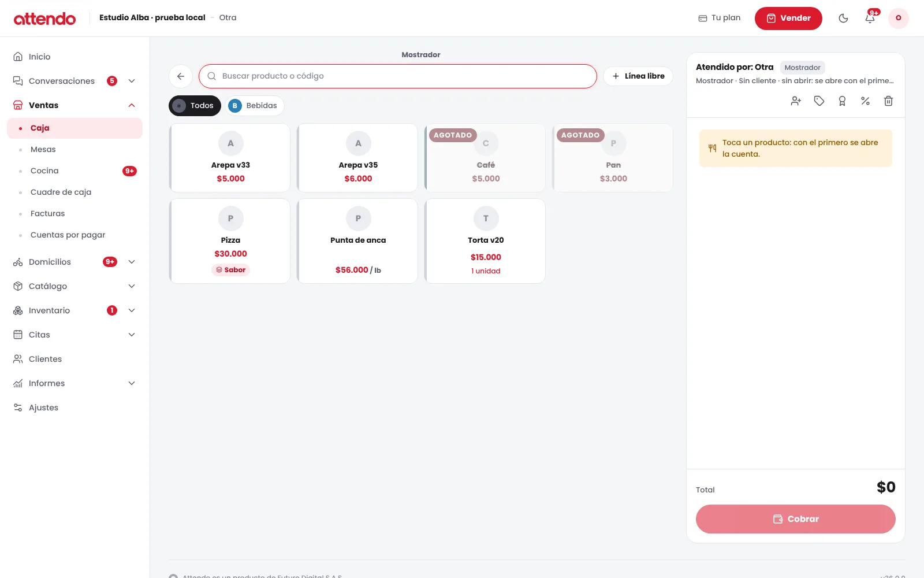The image size is (924, 578).
Task: Click the Clientes sidebar item
Action: click(x=74, y=359)
